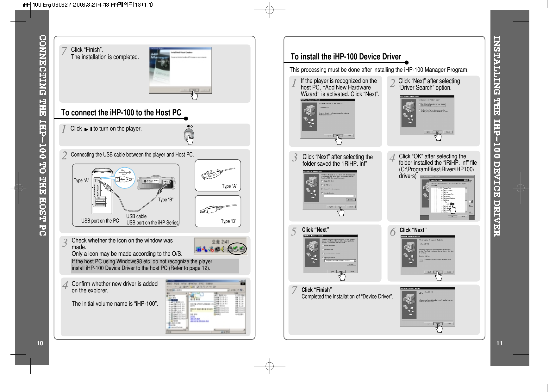Screen dimensions: 555x392
Task: Open the location dropdown showing the DRIVERS path in step 5
Action: [355, 260]
